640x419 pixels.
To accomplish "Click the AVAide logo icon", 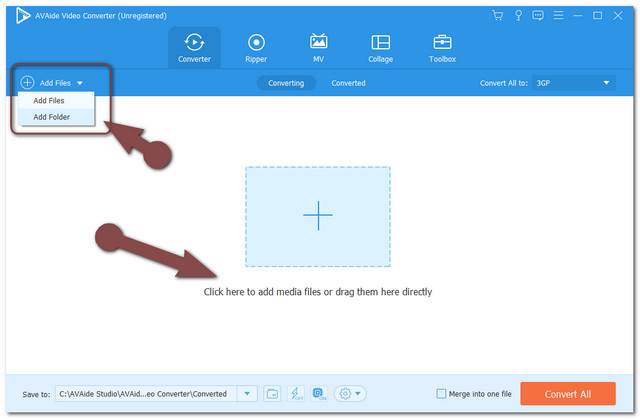I will pyautogui.click(x=23, y=16).
